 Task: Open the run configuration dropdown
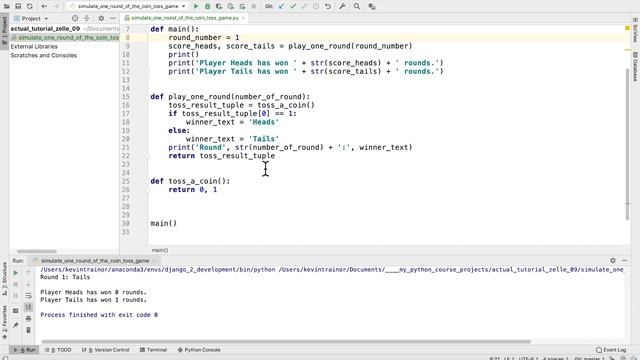tap(129, 7)
